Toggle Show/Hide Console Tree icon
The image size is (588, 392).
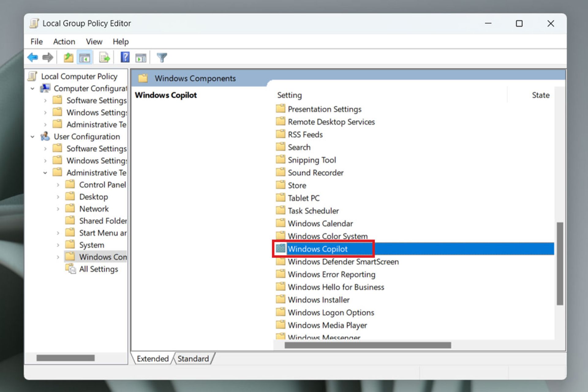[x=85, y=57]
